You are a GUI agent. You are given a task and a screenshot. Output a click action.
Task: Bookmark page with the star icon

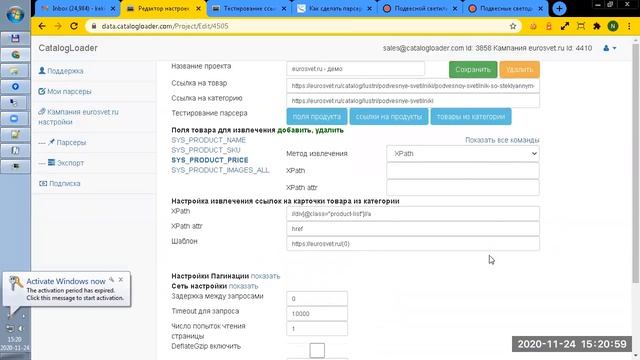(513, 26)
